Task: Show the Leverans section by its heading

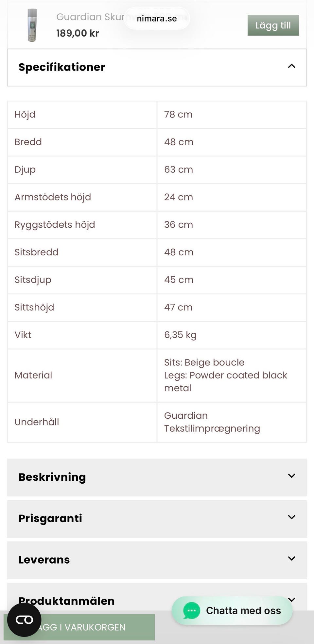Action: (44, 560)
